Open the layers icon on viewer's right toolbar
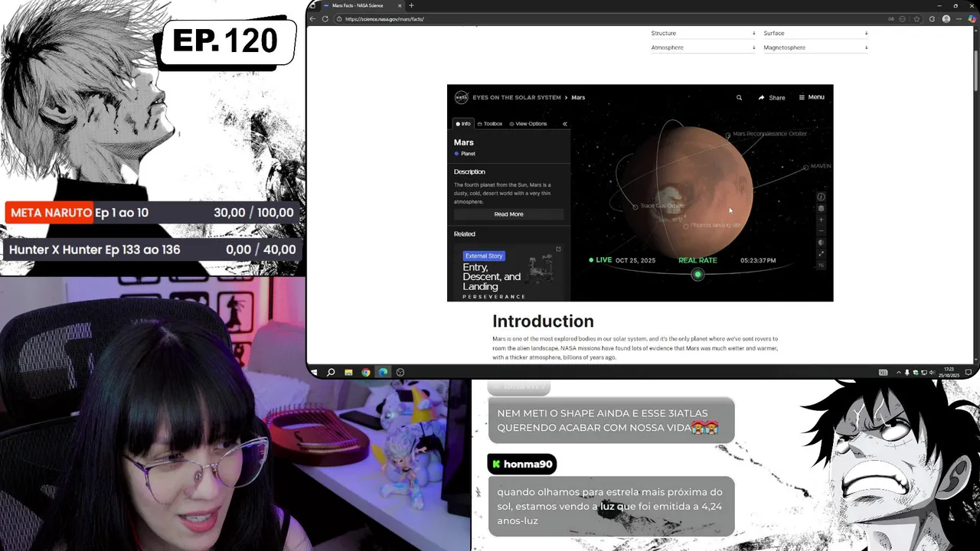The width and height of the screenshot is (980, 551). pos(821,208)
